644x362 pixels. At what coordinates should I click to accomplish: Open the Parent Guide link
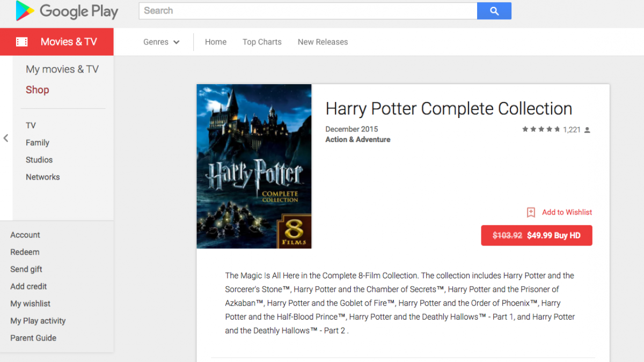point(33,338)
